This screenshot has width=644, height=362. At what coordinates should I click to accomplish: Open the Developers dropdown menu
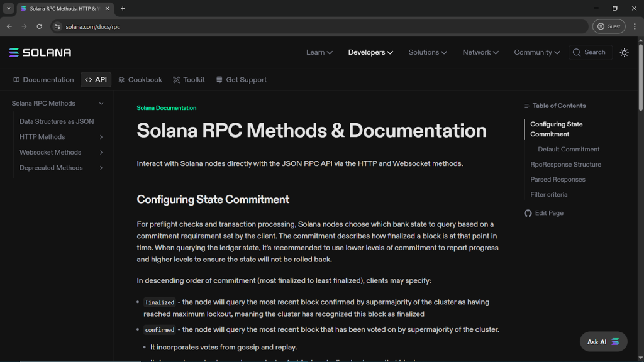pos(370,53)
